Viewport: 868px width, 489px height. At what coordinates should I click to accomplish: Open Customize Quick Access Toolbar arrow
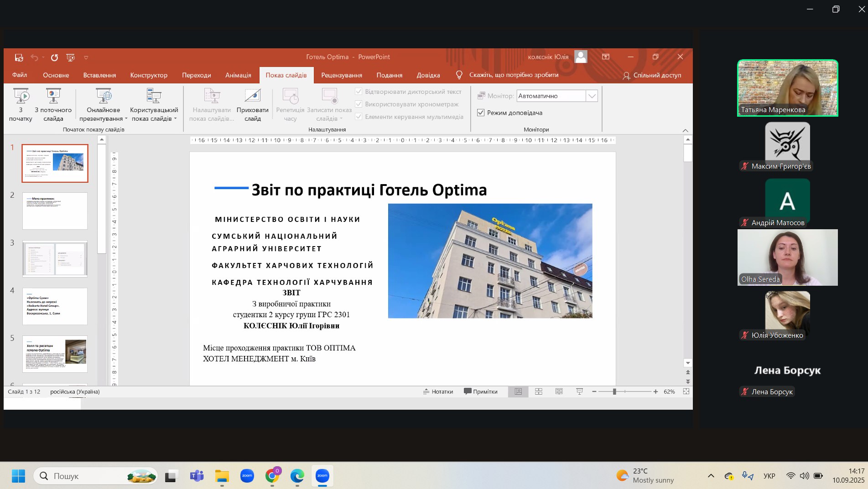tap(86, 57)
